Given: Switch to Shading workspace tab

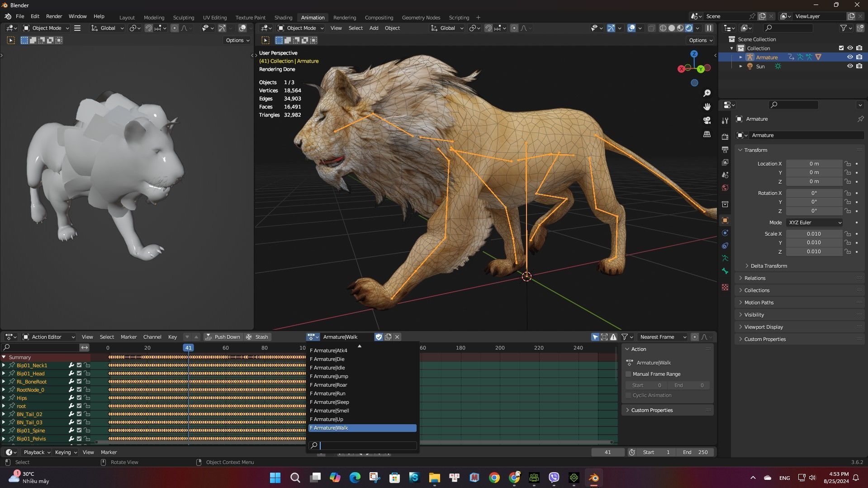Looking at the screenshot, I should tap(283, 18).
